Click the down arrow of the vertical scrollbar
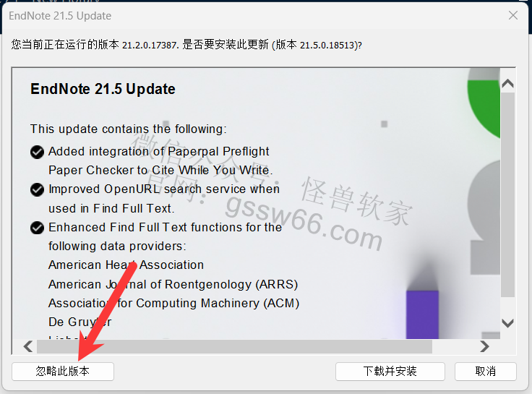532x394 pixels. pyautogui.click(x=507, y=323)
